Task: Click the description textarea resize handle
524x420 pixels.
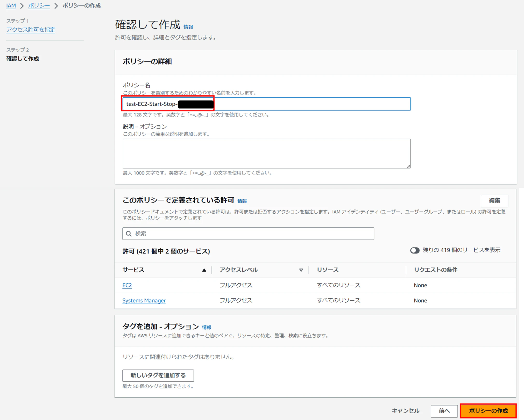Action: click(408, 166)
